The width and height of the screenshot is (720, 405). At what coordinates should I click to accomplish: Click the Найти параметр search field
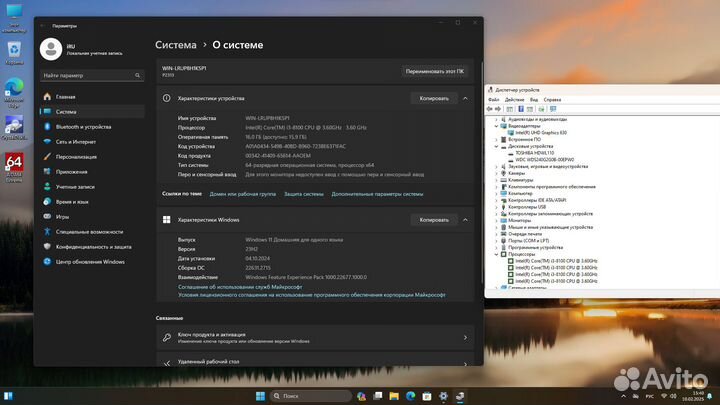point(92,75)
